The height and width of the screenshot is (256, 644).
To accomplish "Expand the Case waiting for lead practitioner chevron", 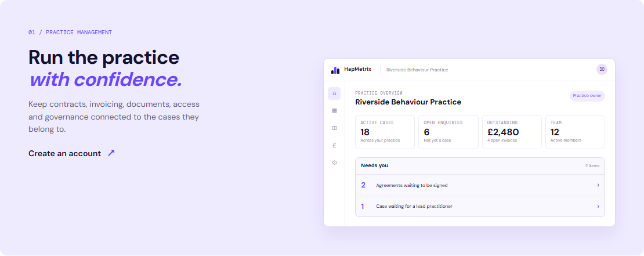I will point(598,206).
